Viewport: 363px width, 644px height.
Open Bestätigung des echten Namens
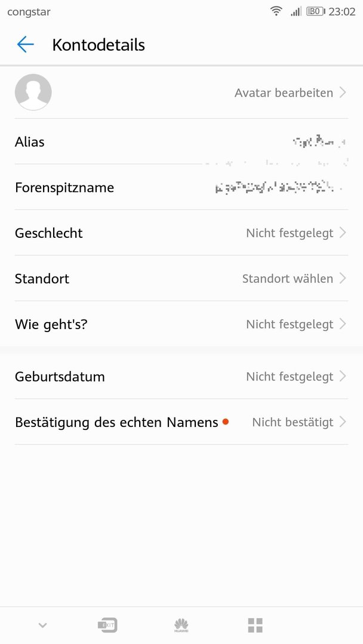[x=116, y=422]
